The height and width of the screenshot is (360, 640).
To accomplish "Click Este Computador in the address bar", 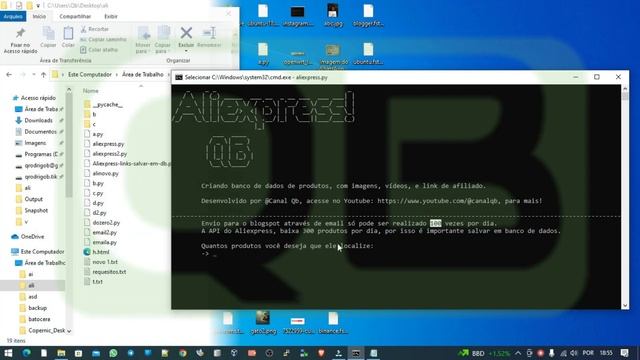I will click(x=90, y=75).
